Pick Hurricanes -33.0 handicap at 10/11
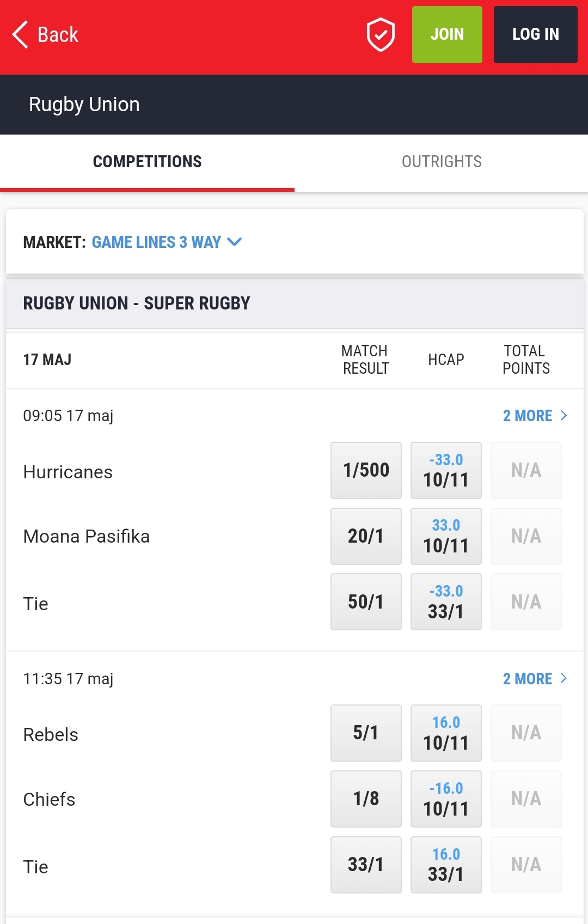This screenshot has height=924, width=588. tap(446, 470)
